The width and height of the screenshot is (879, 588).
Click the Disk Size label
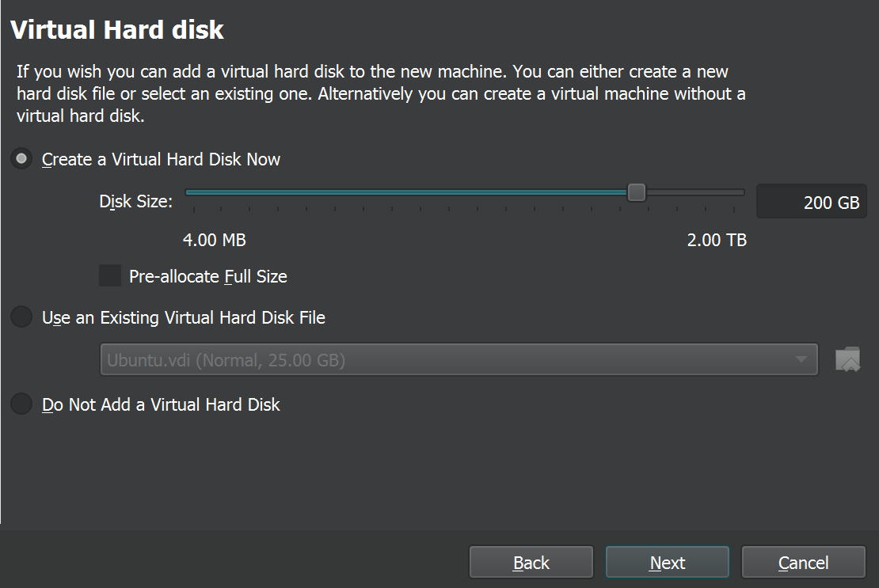135,201
